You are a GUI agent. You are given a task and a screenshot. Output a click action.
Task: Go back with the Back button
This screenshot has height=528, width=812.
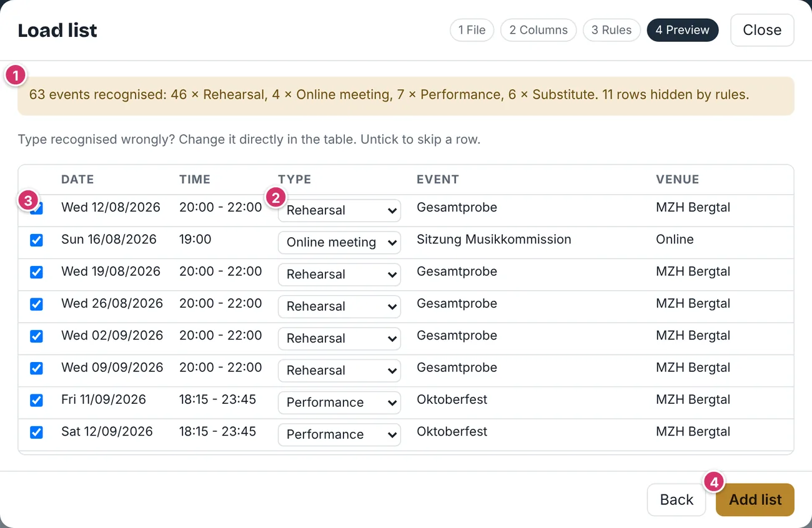(676, 500)
